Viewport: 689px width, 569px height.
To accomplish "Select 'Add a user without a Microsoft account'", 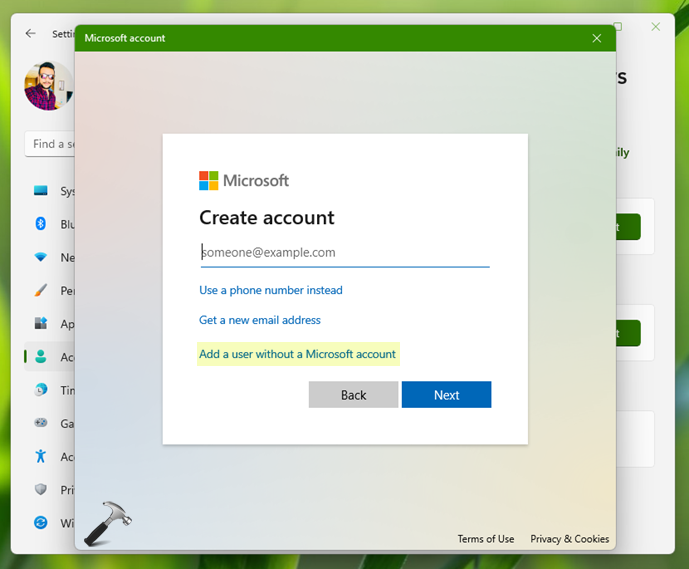I will coord(297,354).
